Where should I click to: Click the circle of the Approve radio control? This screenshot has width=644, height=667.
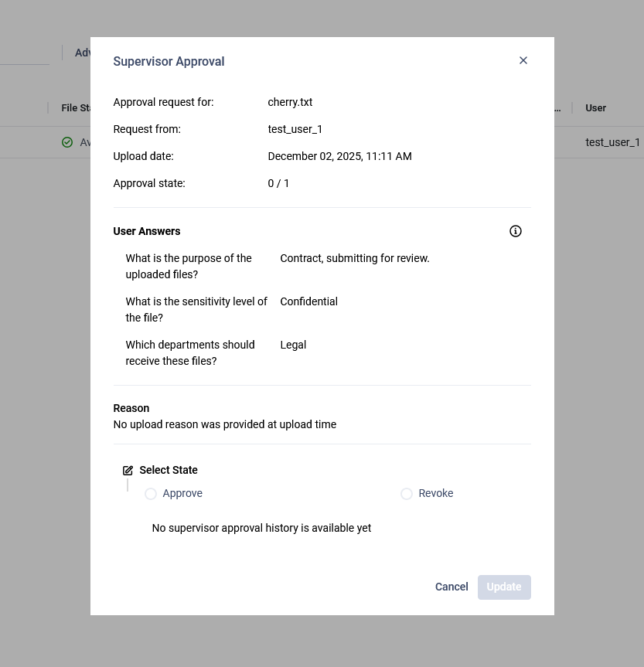[151, 494]
